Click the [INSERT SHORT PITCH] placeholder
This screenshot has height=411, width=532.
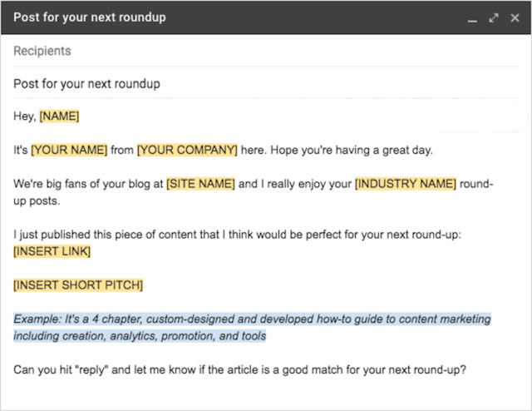tap(78, 285)
